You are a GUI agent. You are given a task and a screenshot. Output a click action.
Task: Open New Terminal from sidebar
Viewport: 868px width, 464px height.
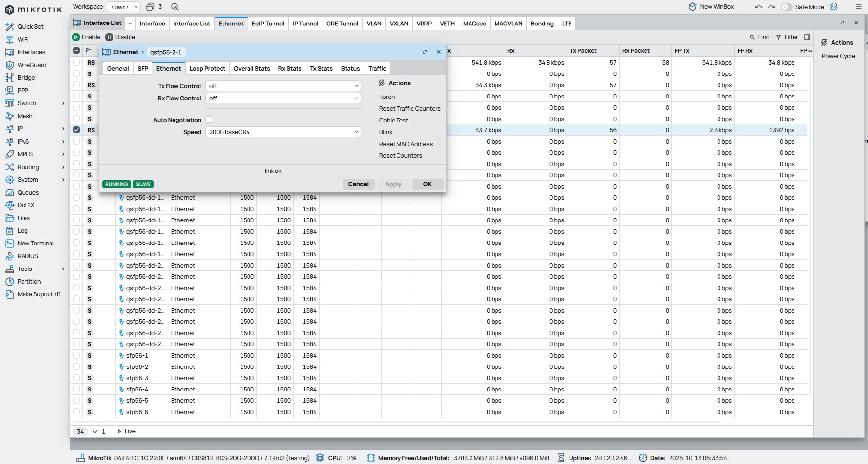35,244
